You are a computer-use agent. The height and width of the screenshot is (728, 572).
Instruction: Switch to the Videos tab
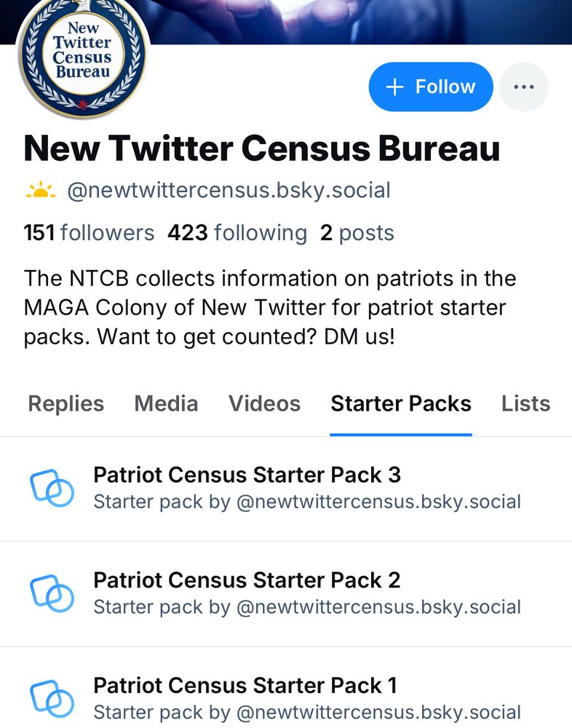264,403
